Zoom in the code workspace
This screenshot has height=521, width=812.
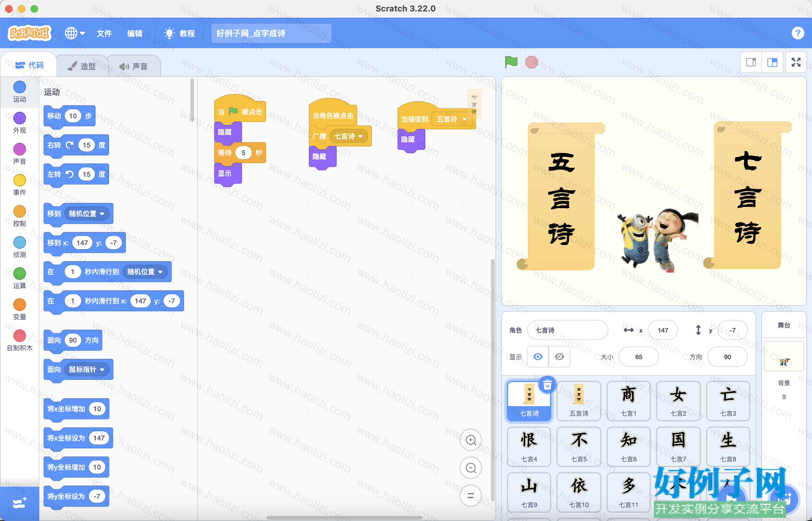click(471, 440)
